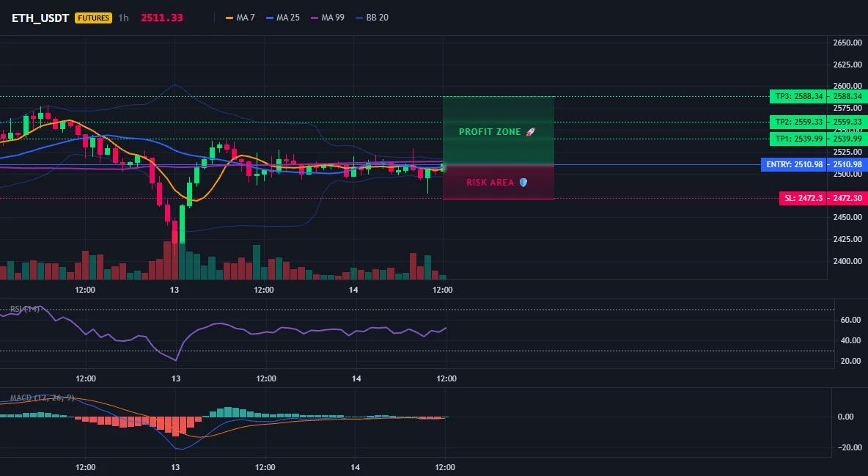
Task: Click the BB 20 legend entry
Action: pyautogui.click(x=372, y=18)
